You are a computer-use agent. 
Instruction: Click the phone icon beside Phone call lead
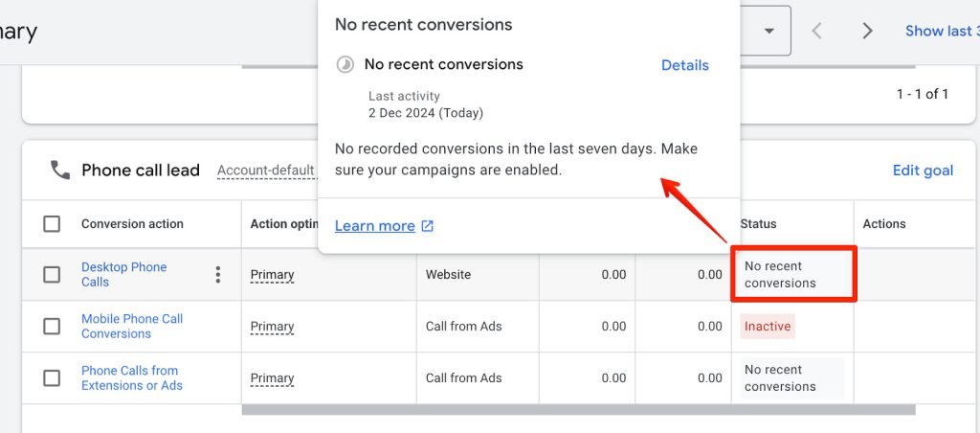tap(60, 171)
